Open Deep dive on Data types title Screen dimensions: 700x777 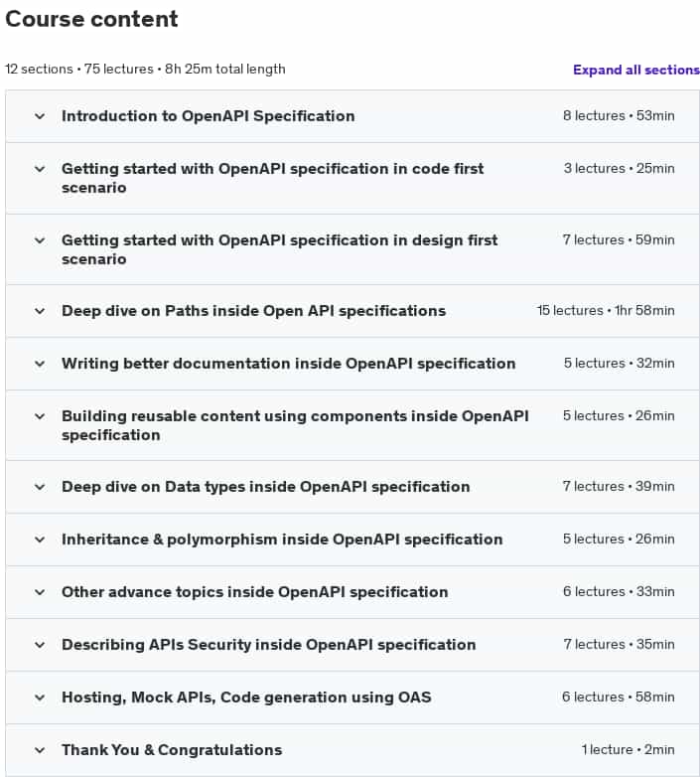[265, 487]
